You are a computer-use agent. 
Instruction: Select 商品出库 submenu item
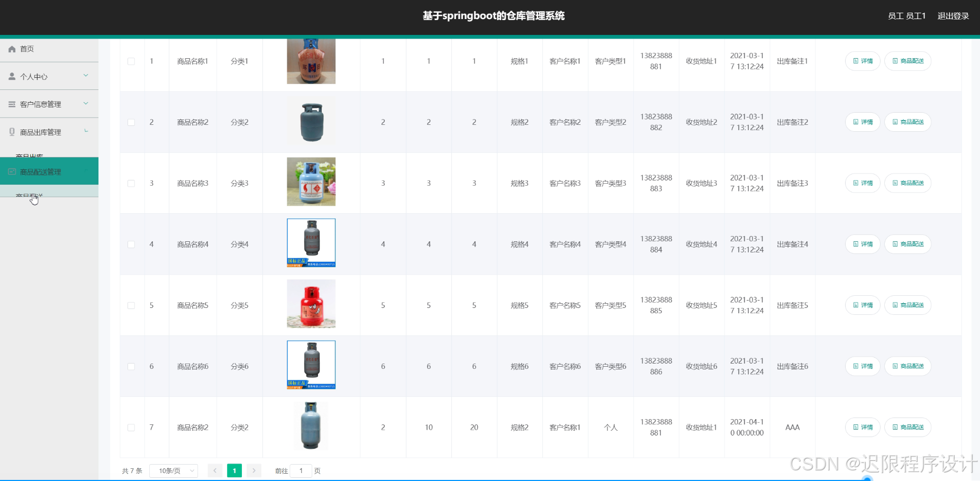(x=32, y=156)
